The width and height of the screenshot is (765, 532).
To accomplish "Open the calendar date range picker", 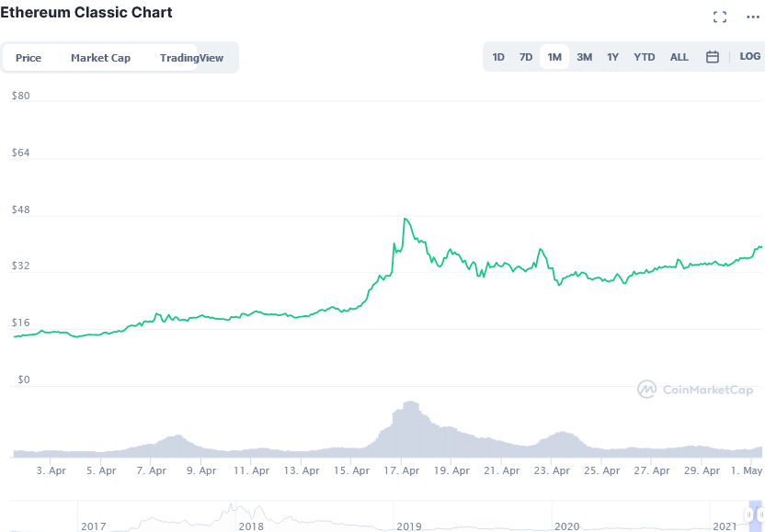I will point(713,57).
